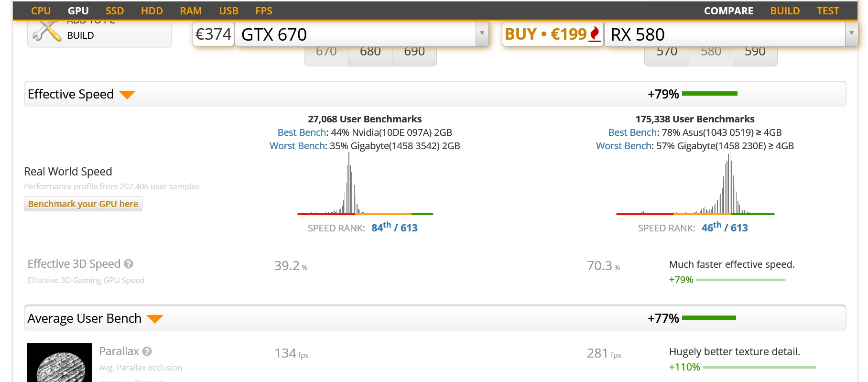Open speed rank 84th / 613 link
The image size is (868, 382).
pyautogui.click(x=394, y=227)
